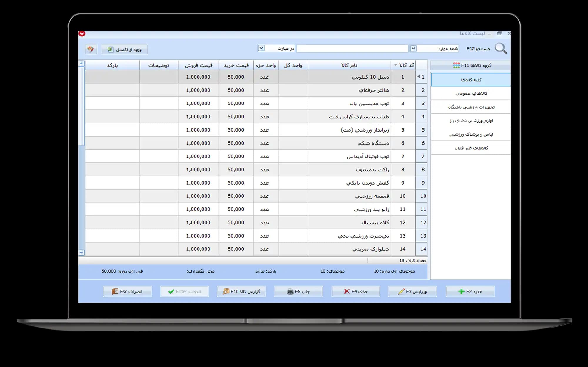Click the بارکد column header
The image size is (588, 367).
[112, 65]
